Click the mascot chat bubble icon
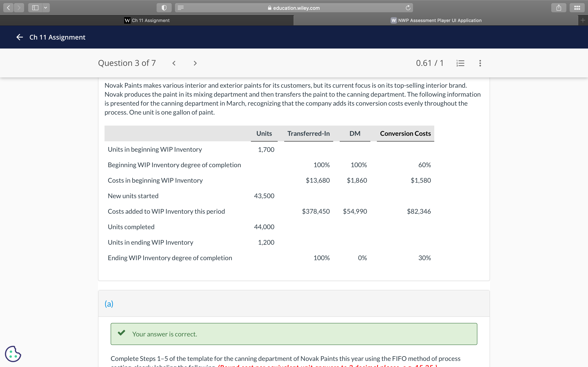The image size is (588, 367). 13,354
